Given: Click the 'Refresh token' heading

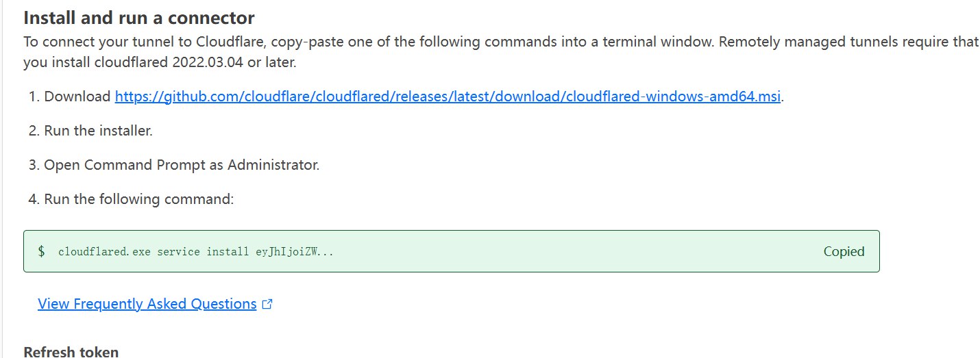Looking at the screenshot, I should coord(71,352).
